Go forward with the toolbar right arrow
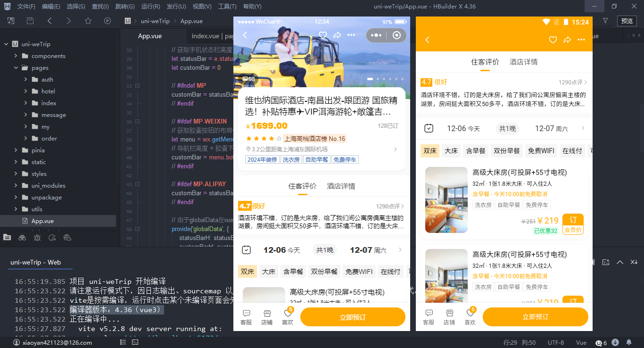This screenshot has width=644, height=348. click(69, 21)
